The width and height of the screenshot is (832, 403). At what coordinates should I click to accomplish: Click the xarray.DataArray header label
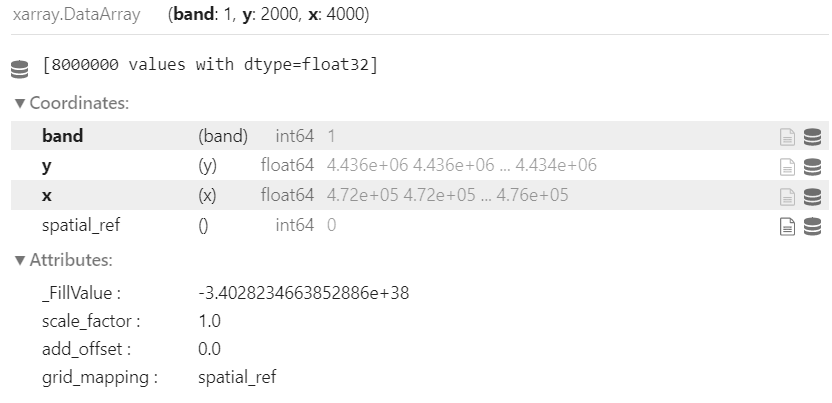point(76,14)
